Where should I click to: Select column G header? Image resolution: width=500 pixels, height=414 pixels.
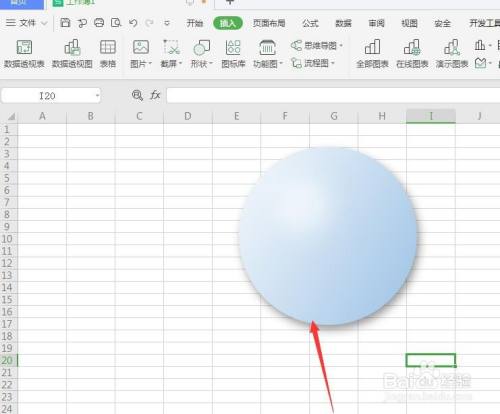coord(334,116)
